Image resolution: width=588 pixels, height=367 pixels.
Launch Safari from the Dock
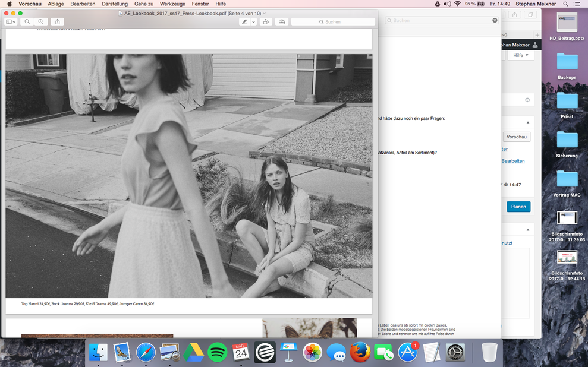click(146, 353)
